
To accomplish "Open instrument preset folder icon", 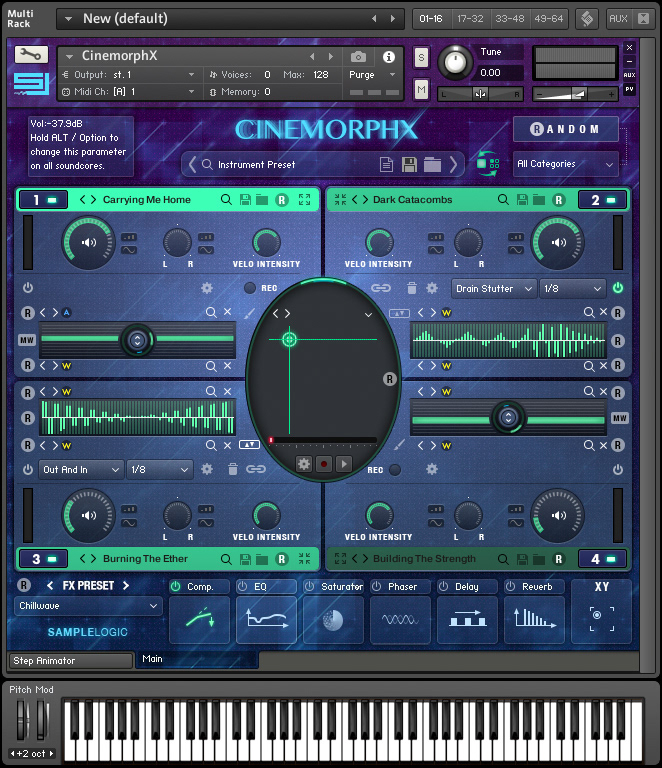I will 432,165.
